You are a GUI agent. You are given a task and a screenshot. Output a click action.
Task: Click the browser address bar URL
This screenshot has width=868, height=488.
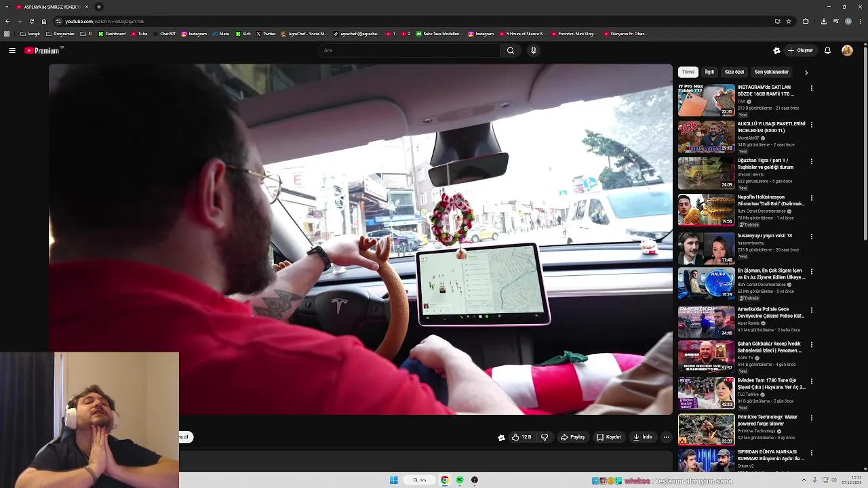(104, 21)
